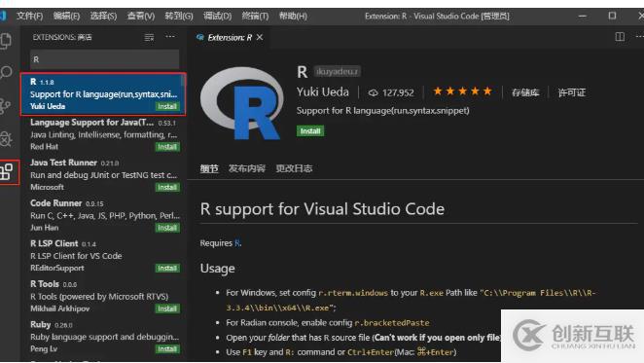
Task: Open the 选择(S) menu
Action: (103, 16)
